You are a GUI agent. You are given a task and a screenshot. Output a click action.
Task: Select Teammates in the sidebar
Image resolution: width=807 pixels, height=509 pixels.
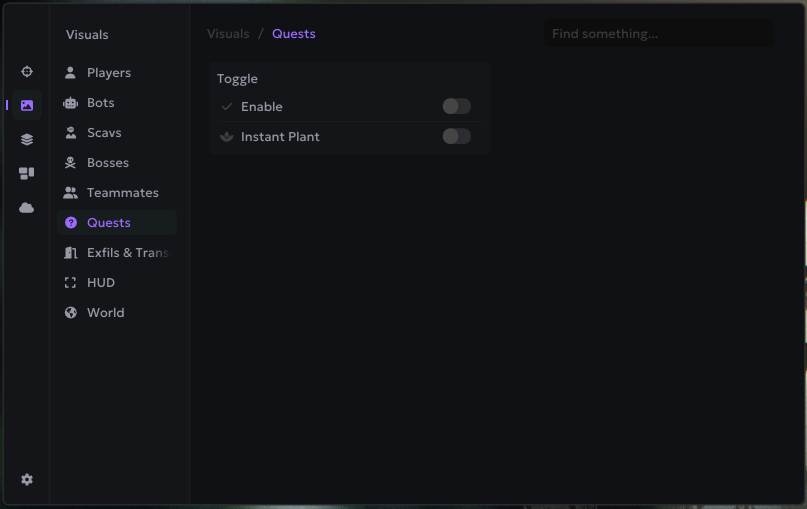coord(122,193)
